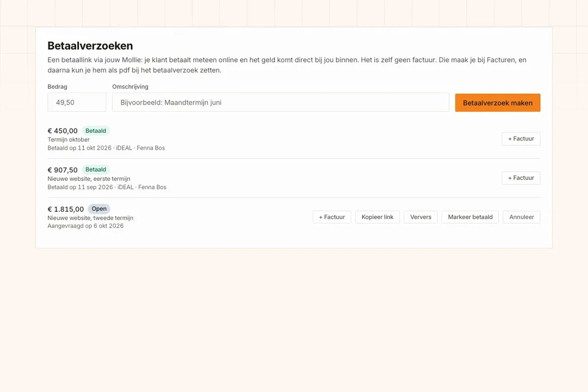Click the Omschrijving field label
588x392 pixels.
click(130, 87)
